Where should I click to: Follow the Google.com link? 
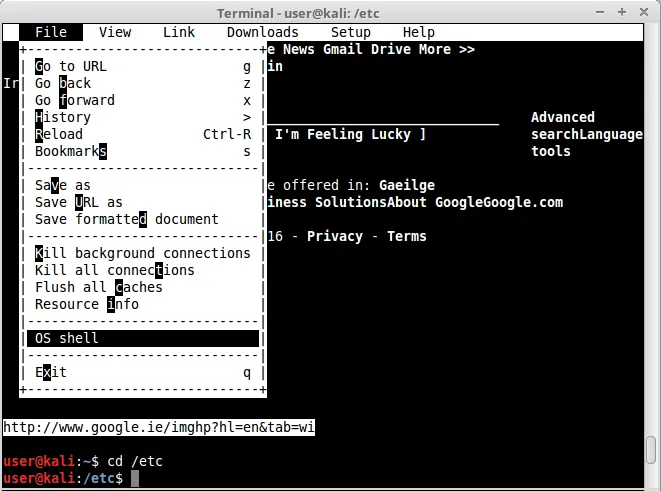tap(523, 202)
